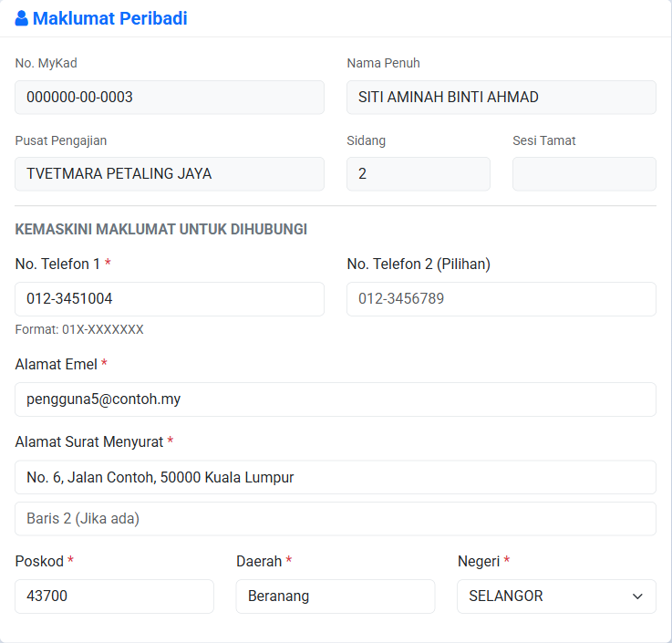Viewport: 672px width, 643px height.
Task: Click the No. Telefon 2 (Pilihan) input
Action: tap(501, 299)
